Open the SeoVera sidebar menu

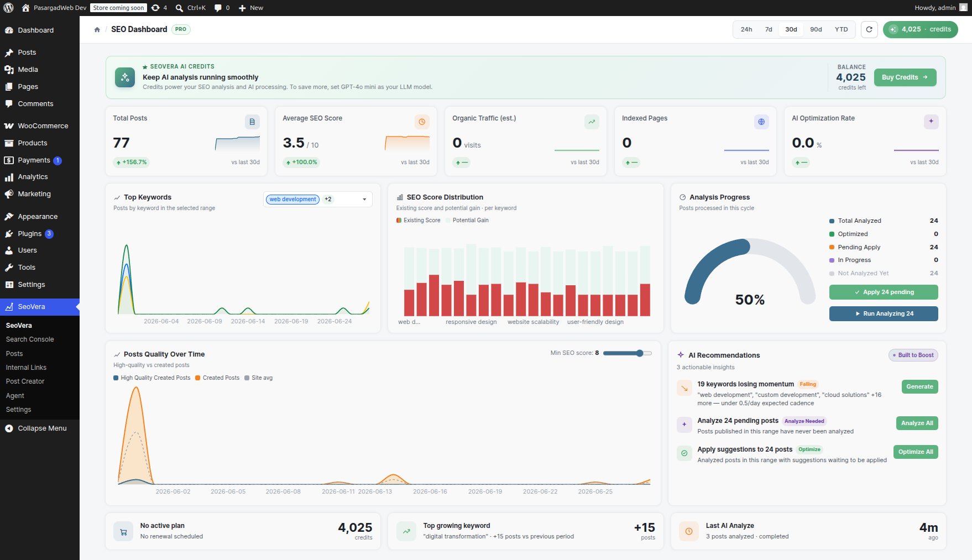click(40, 307)
